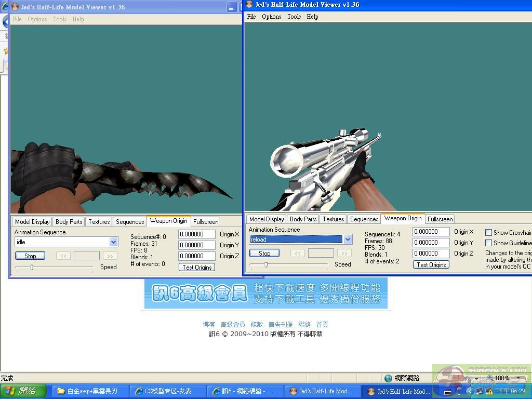Click the right Model Viewer title bar icon

pyautogui.click(x=249, y=4)
